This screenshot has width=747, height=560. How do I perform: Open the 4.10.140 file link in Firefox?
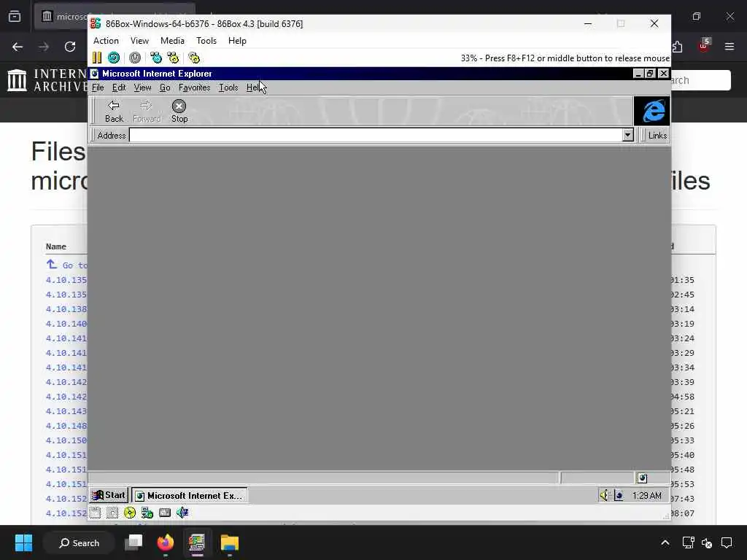pyautogui.click(x=66, y=324)
